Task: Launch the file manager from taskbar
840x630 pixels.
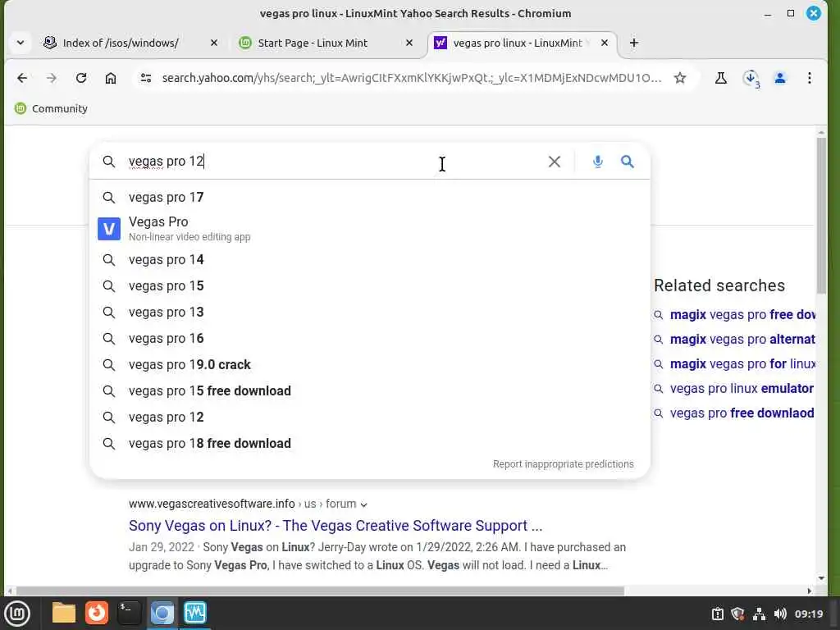Action: coord(64,614)
